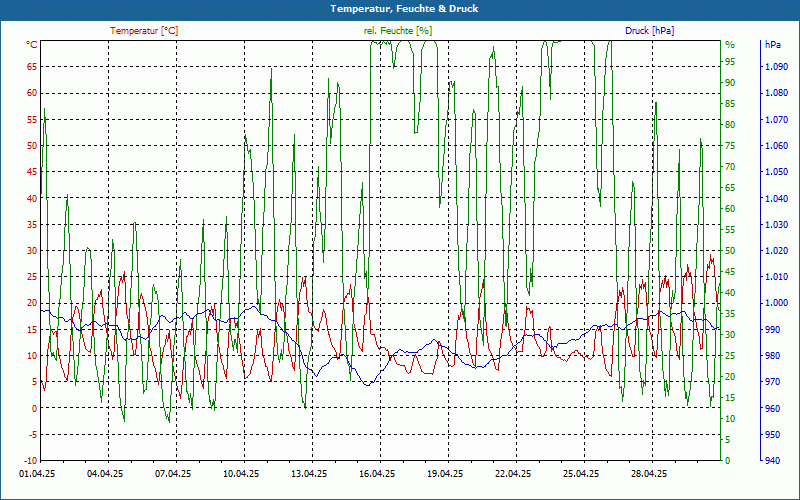Click the date label '07.04.25'
Viewport: 800px width, 500px height.
173,474
